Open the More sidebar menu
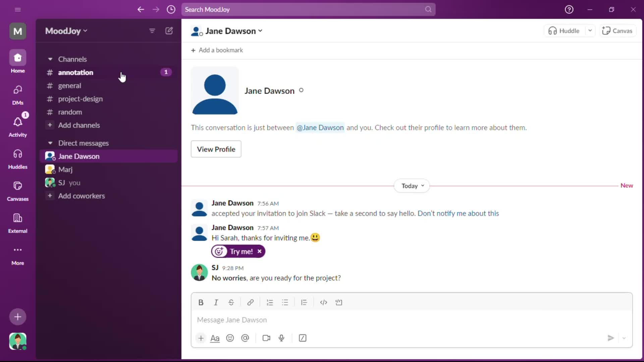Image resolution: width=644 pixels, height=362 pixels. (18, 255)
